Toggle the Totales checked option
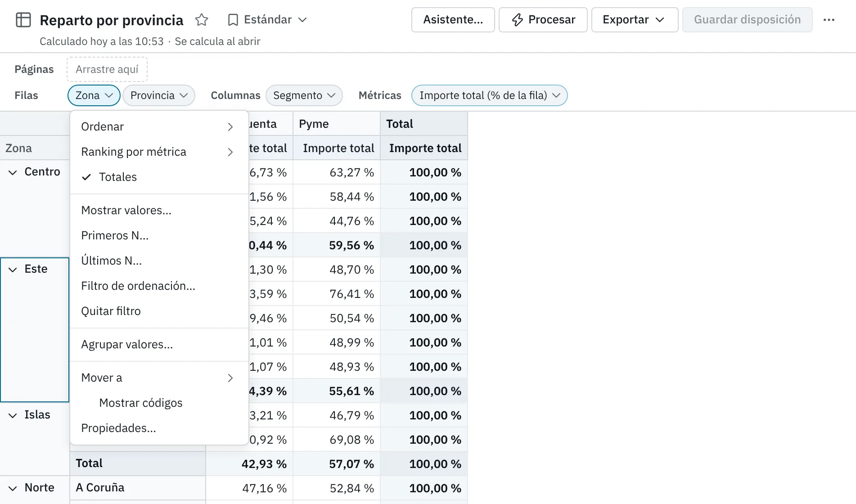The image size is (856, 504). [x=159, y=177]
